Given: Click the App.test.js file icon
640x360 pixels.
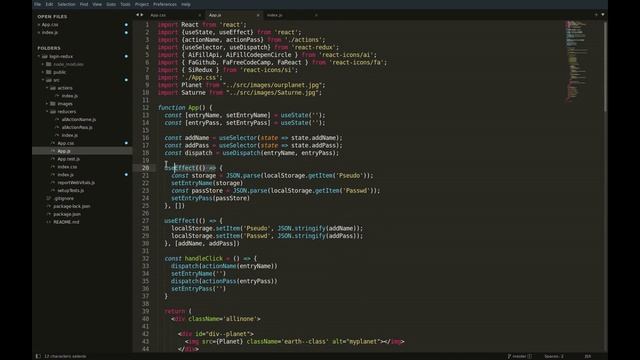Looking at the screenshot, I should (x=53, y=159).
